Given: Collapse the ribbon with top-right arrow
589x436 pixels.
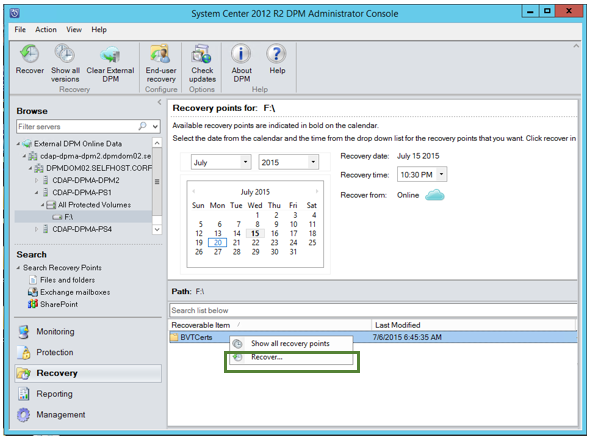Looking at the screenshot, I should click(x=576, y=46).
